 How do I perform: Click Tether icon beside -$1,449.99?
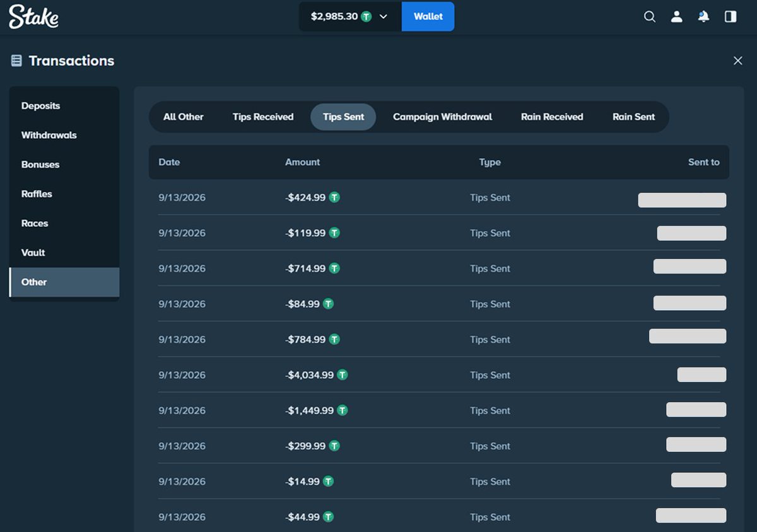pyautogui.click(x=343, y=410)
